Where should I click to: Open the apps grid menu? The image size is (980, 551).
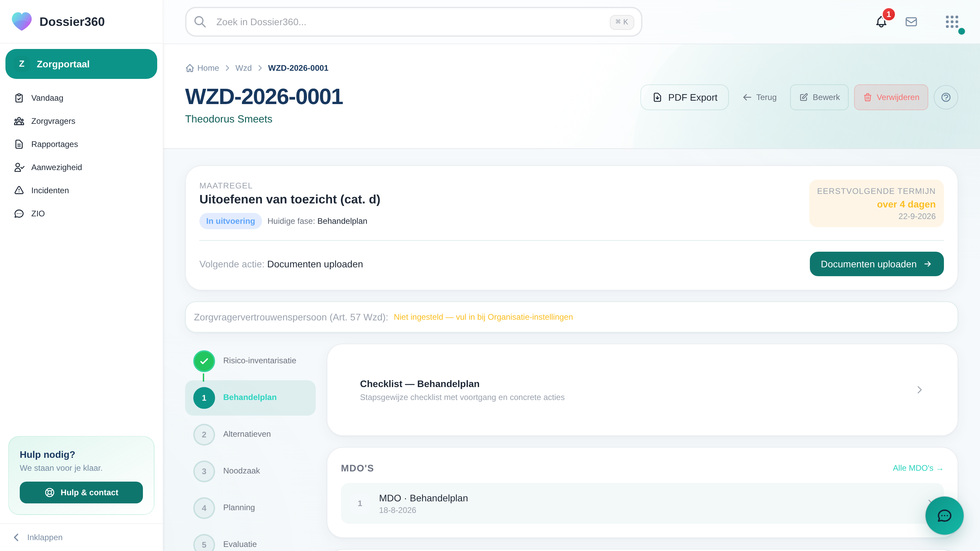tap(952, 22)
